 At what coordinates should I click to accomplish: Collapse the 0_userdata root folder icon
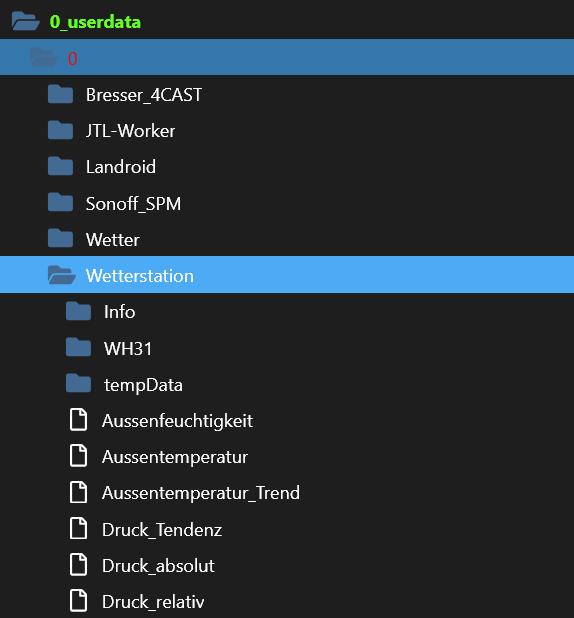click(26, 21)
